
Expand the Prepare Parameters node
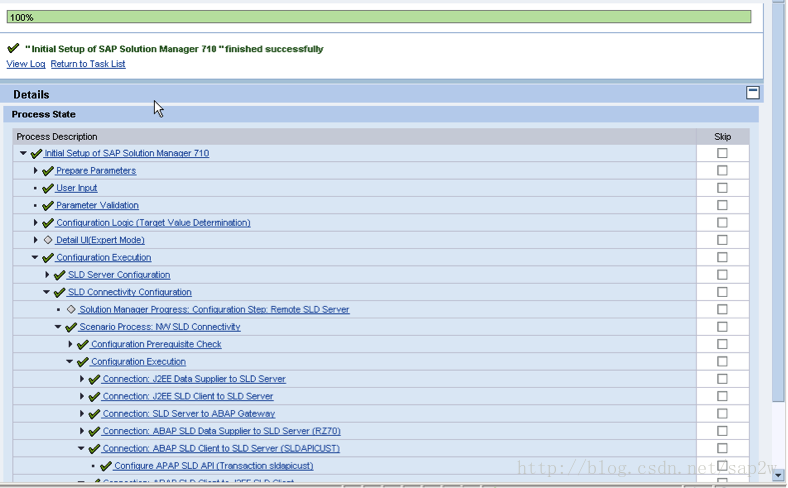tap(35, 170)
